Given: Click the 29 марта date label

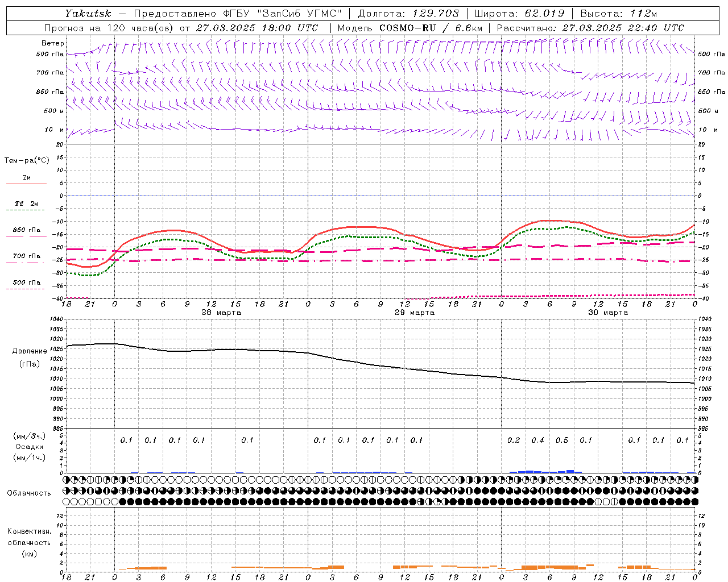Looking at the screenshot, I should 415,313.
